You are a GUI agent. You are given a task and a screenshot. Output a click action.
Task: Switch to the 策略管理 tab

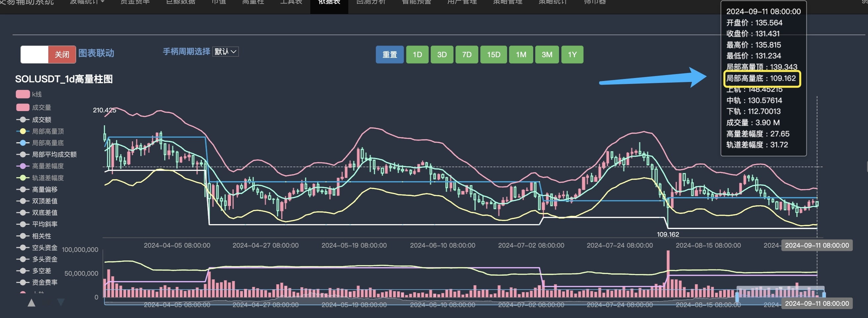click(x=507, y=2)
